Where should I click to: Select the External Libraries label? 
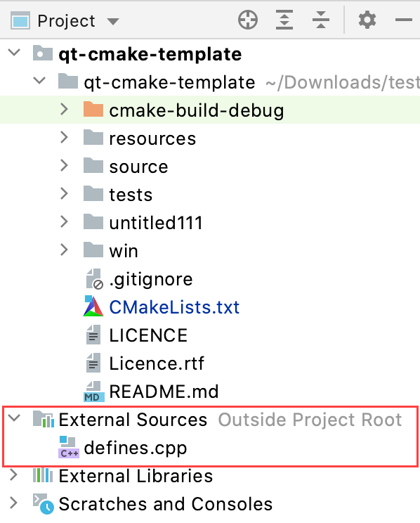[136, 476]
